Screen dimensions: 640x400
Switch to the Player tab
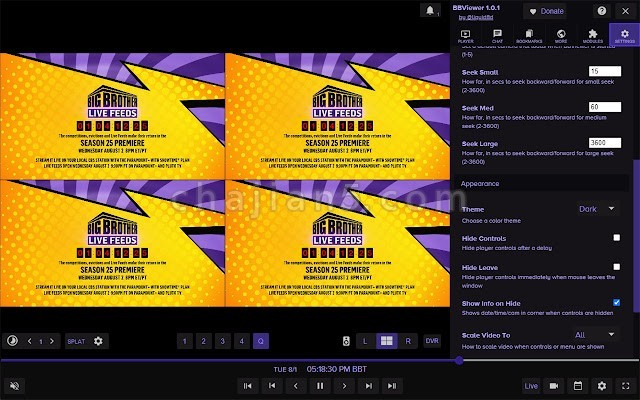(x=465, y=36)
